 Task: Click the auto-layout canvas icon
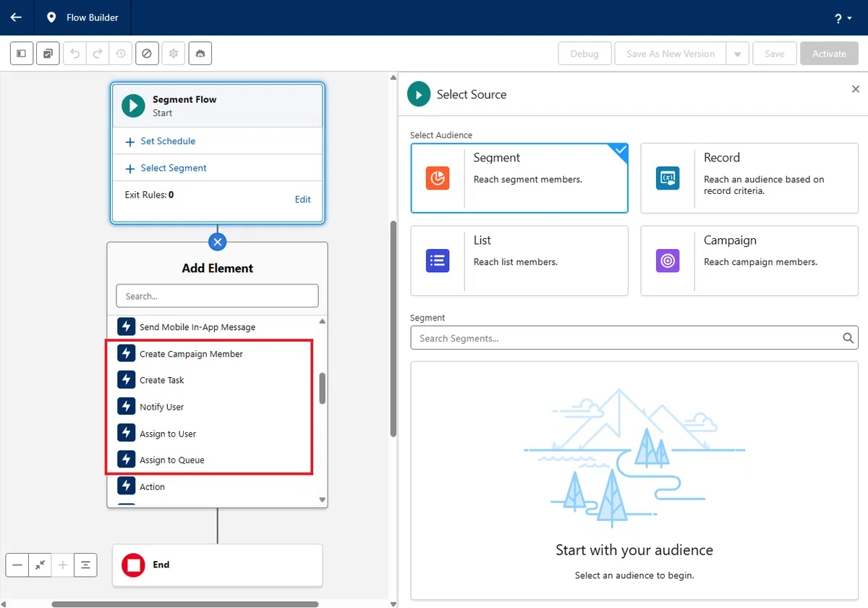tap(85, 565)
